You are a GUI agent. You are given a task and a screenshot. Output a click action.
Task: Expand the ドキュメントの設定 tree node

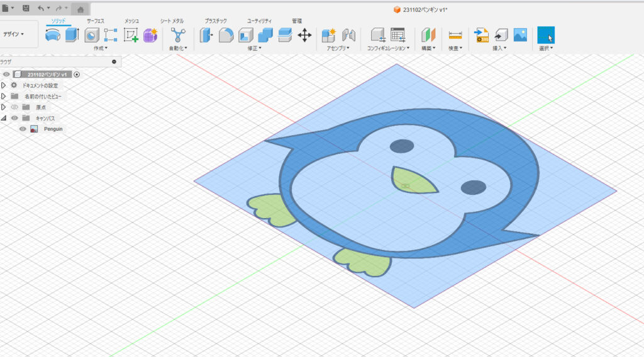[x=4, y=85]
